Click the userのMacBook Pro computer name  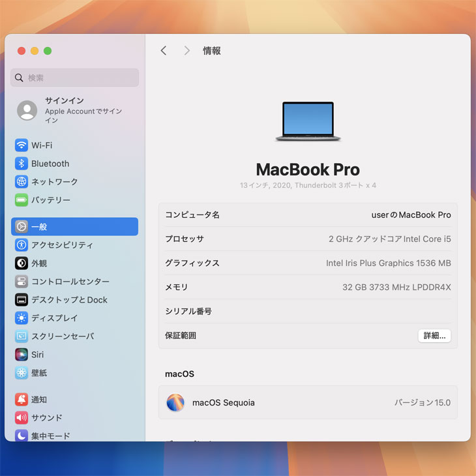pos(411,215)
